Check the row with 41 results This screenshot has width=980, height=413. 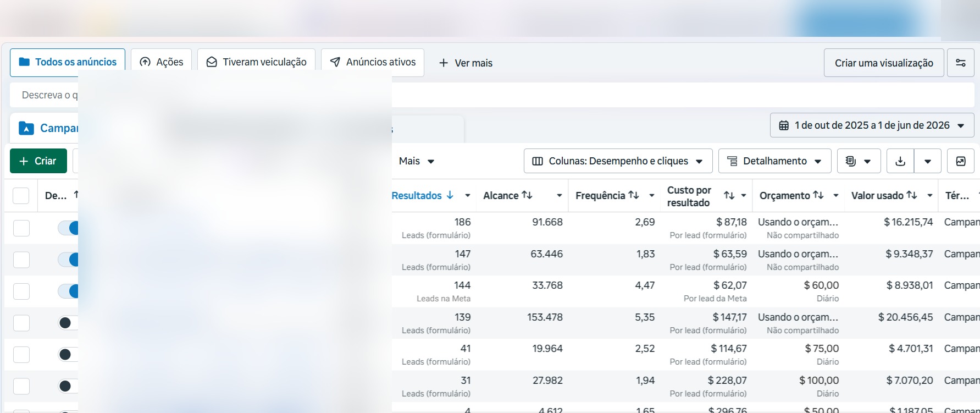coord(21,355)
